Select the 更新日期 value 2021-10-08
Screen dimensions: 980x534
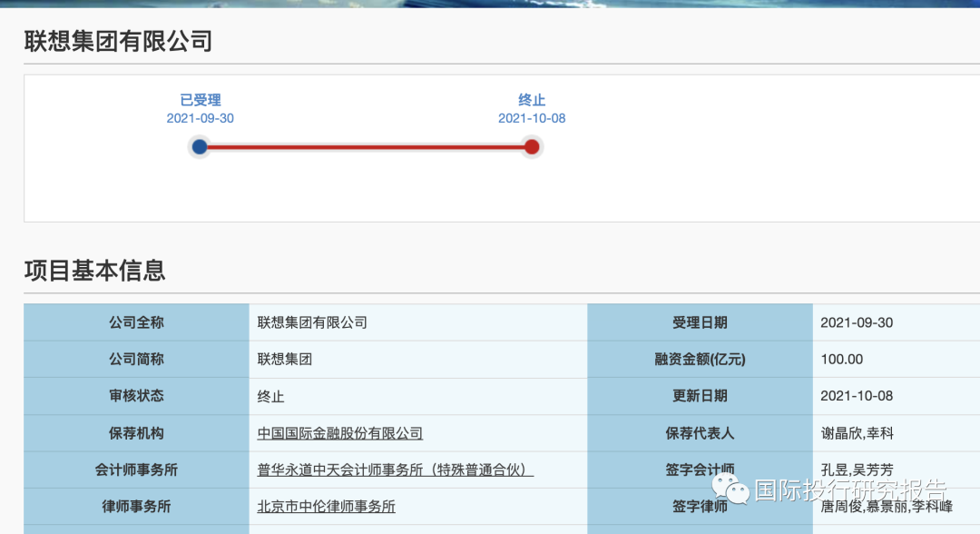click(857, 396)
